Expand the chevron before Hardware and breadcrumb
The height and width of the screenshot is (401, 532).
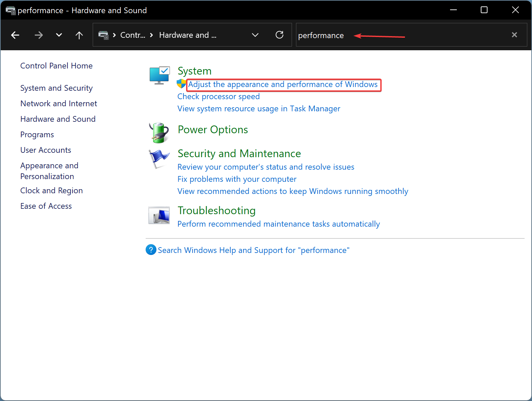[151, 35]
